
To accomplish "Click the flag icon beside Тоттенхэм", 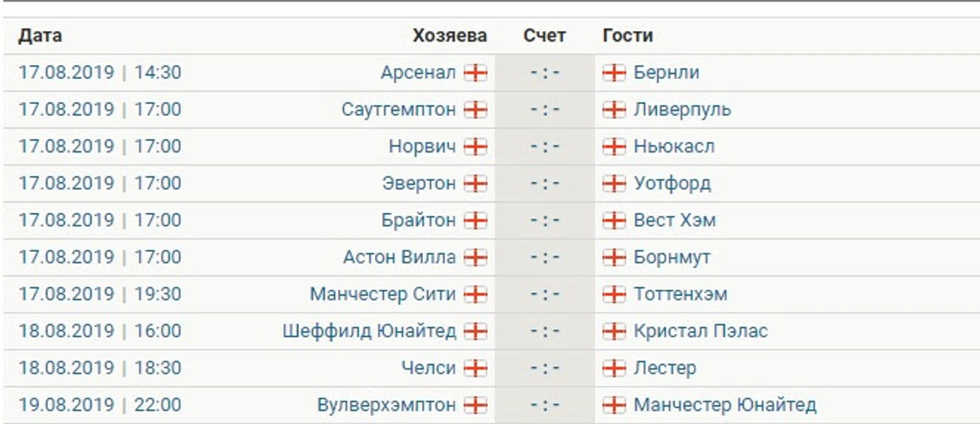I will click(x=614, y=294).
